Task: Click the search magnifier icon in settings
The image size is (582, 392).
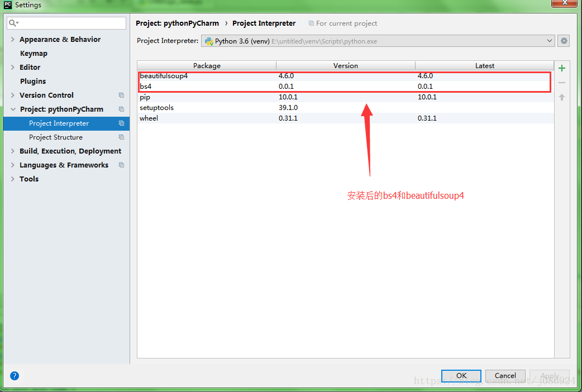Action: [x=13, y=23]
